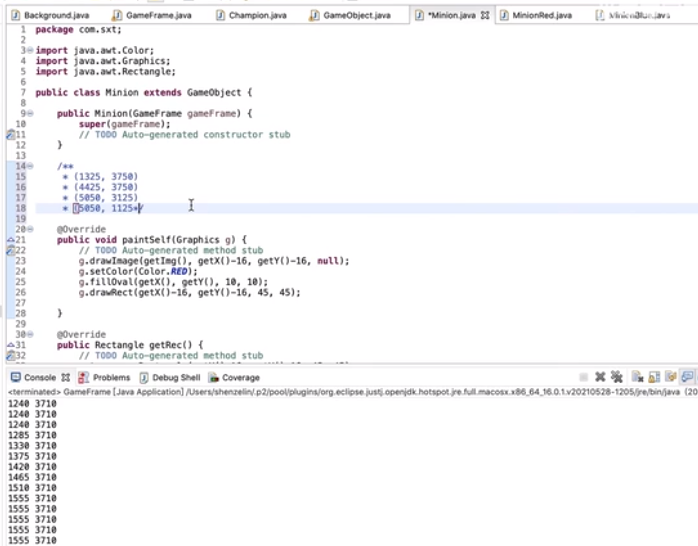Click the TODO task marker on line 11
This screenshot has width=698, height=546.
(11, 134)
